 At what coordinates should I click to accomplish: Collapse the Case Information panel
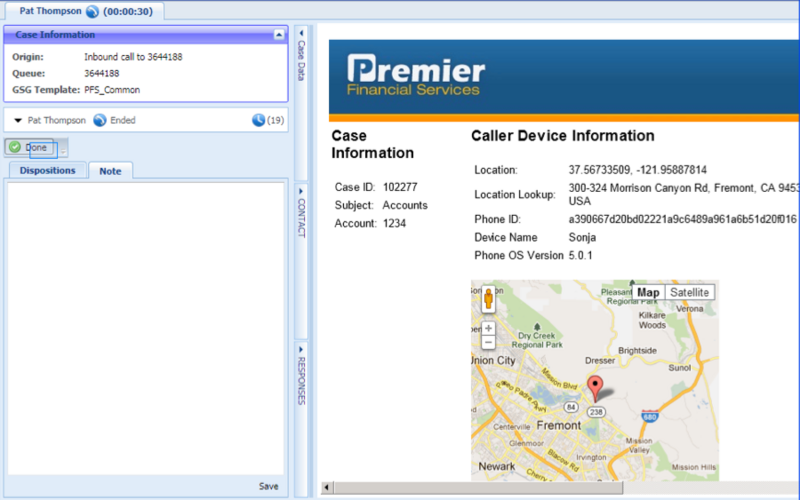pyautogui.click(x=278, y=35)
